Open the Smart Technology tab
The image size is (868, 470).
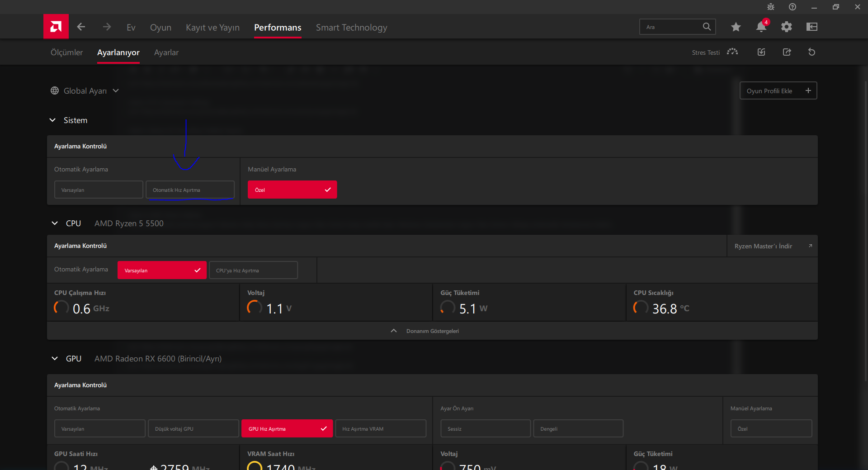point(351,27)
